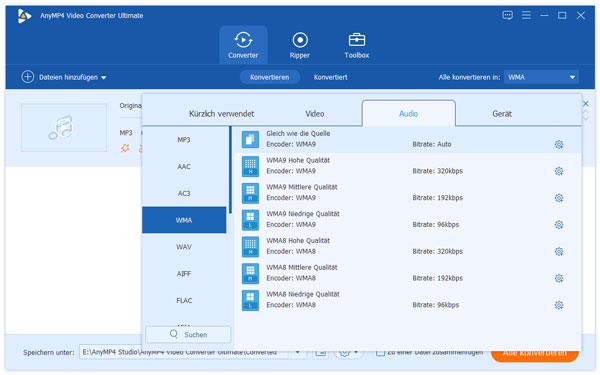
Task: Click the plus icon for Dateien hinzufügen
Action: [28, 77]
